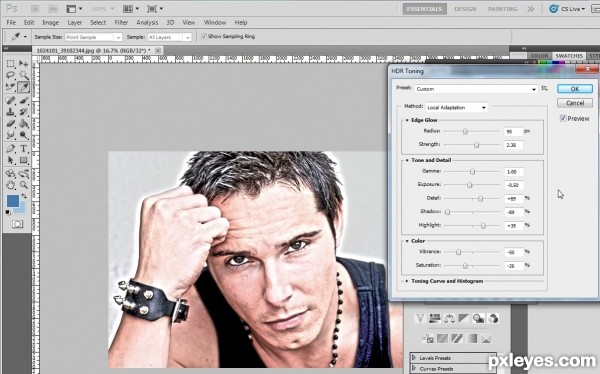Image resolution: width=600 pixels, height=374 pixels.
Task: Open the Preset dropdown in HDR Toning
Action: coord(476,89)
